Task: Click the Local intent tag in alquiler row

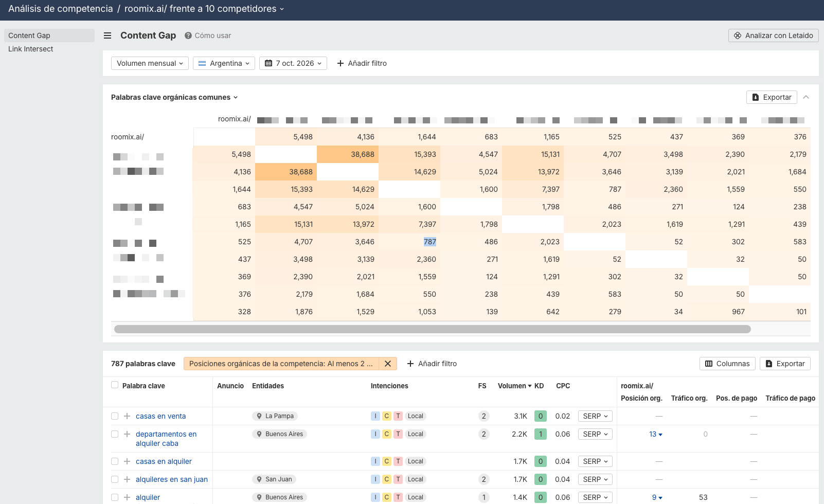Action: point(416,497)
